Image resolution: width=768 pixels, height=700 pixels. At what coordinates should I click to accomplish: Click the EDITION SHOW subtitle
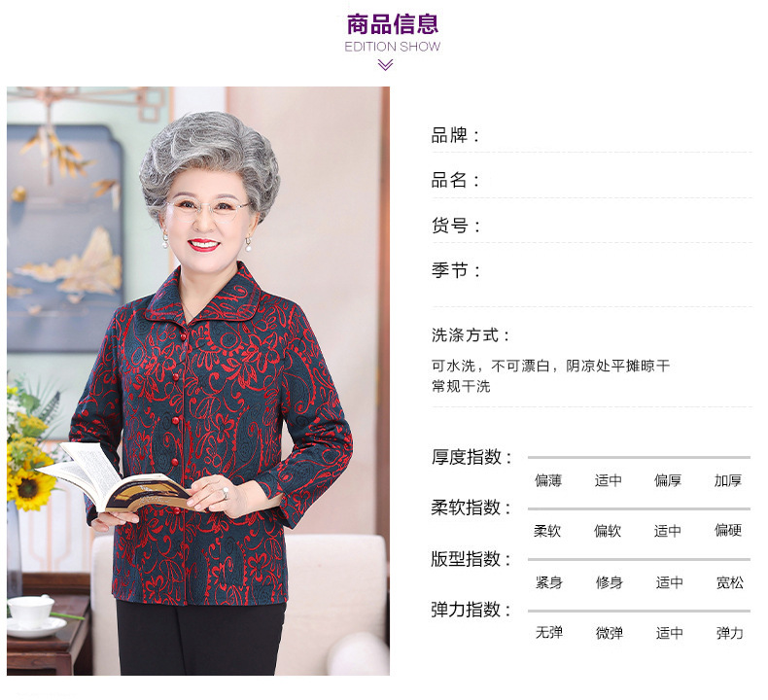393,47
